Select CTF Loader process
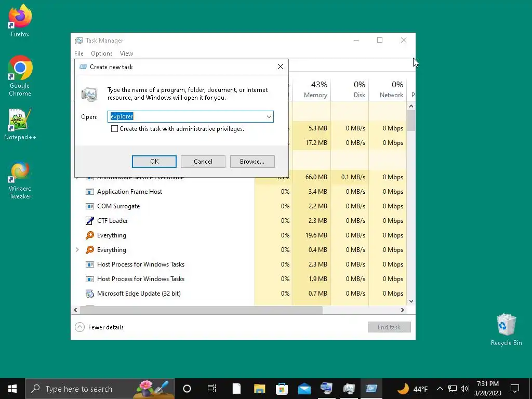 click(x=239, y=221)
